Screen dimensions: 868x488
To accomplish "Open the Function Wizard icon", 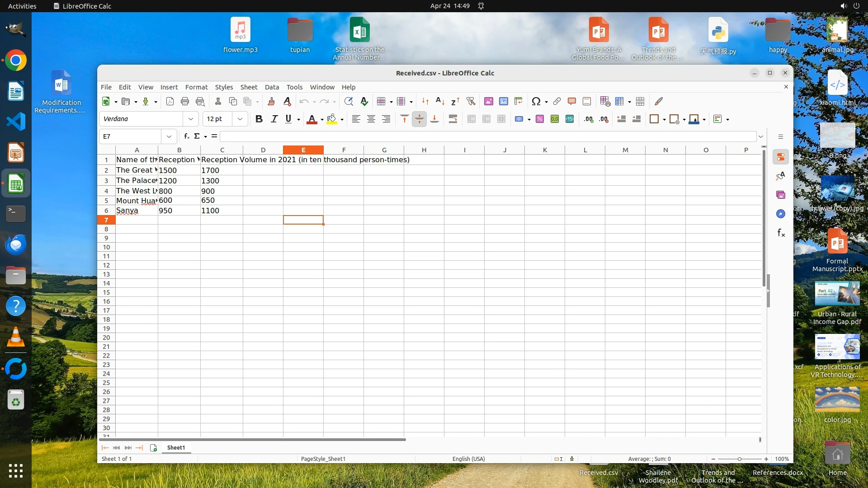I will (x=186, y=136).
